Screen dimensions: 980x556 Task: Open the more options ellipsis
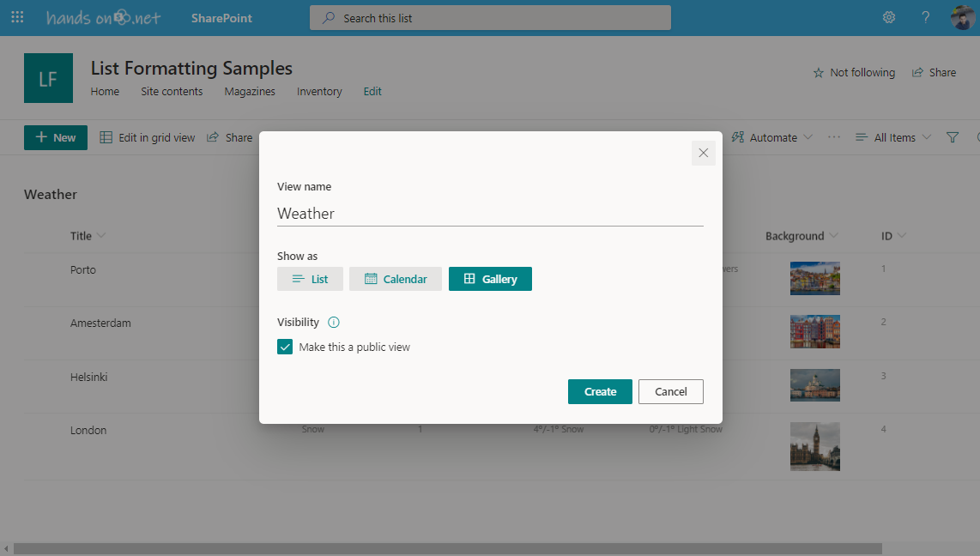click(833, 136)
